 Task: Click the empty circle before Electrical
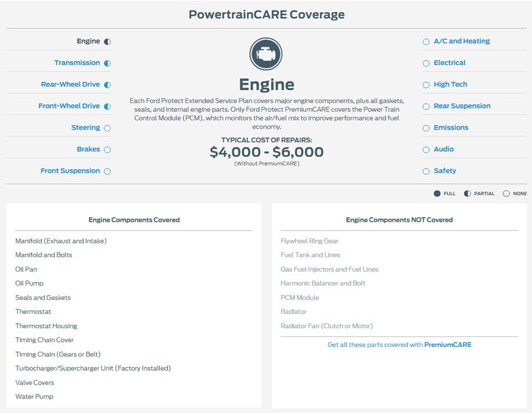tap(426, 63)
